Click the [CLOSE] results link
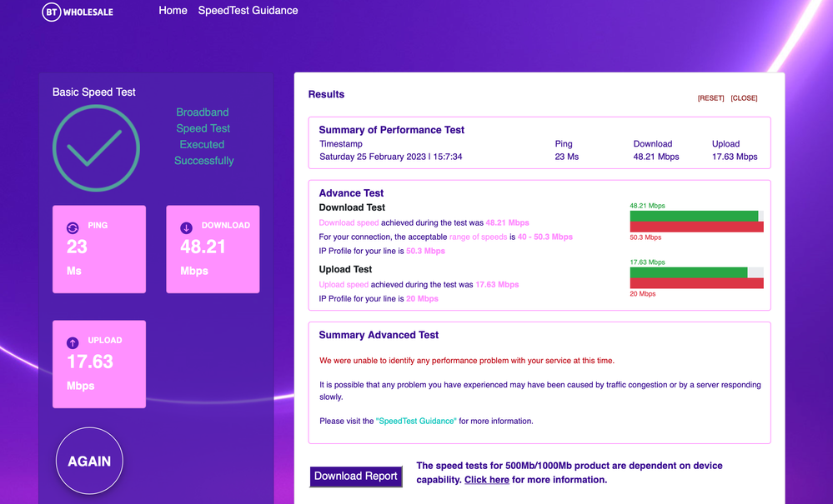 [x=744, y=98]
